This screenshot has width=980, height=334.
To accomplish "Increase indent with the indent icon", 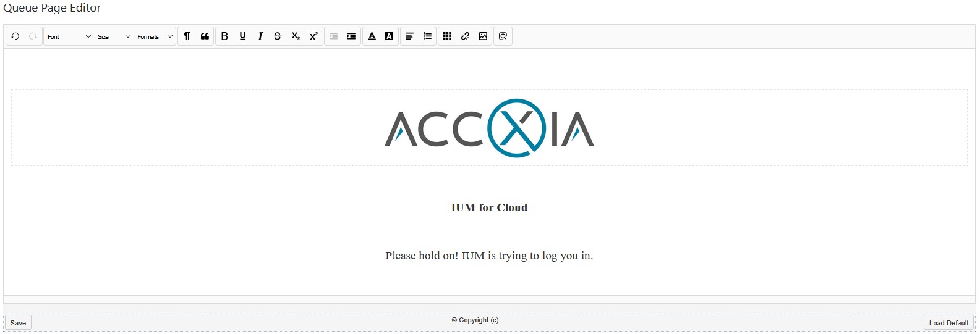I will 351,36.
